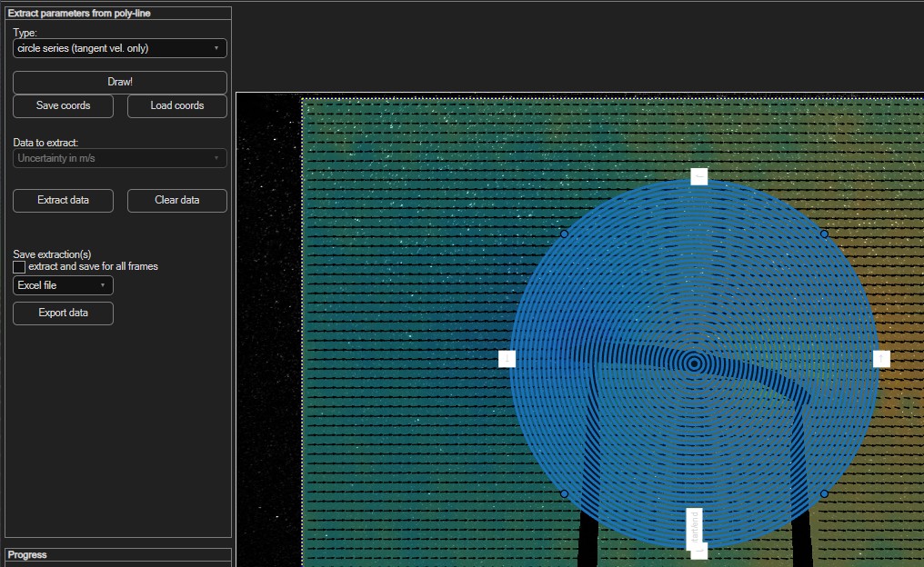
Task: Select the right white handle of the circle
Action: pos(881,359)
